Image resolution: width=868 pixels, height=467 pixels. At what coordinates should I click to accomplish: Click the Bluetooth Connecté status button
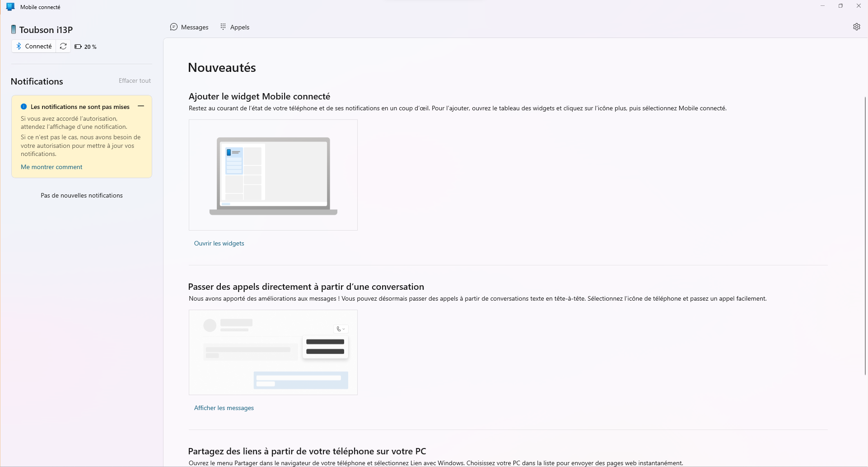pos(34,46)
